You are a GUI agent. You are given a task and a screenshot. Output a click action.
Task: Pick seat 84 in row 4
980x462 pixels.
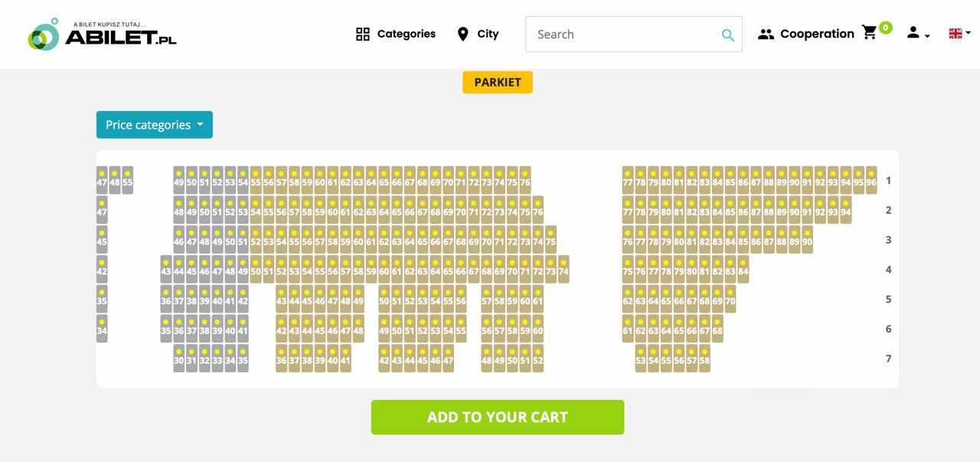coord(743,270)
